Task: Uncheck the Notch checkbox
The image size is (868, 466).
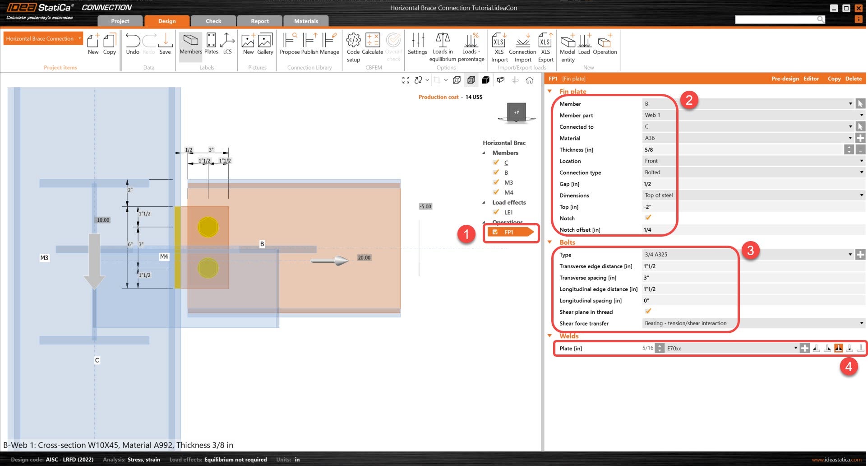Action: [648, 218]
